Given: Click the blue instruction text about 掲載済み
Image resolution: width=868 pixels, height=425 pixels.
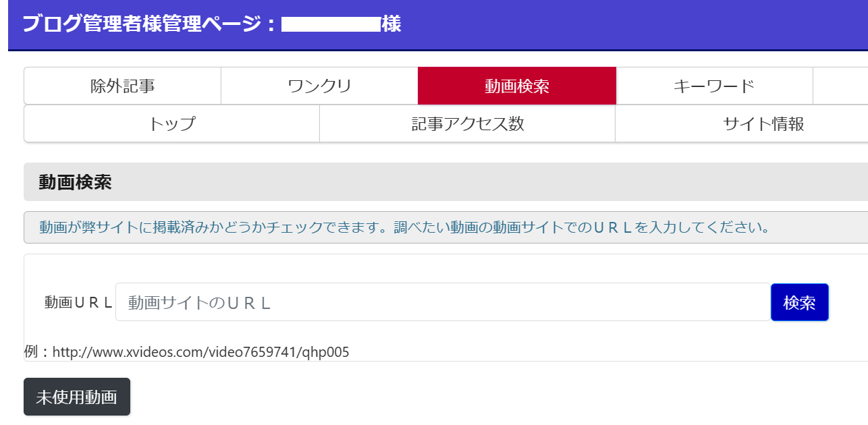Looking at the screenshot, I should coord(404,227).
